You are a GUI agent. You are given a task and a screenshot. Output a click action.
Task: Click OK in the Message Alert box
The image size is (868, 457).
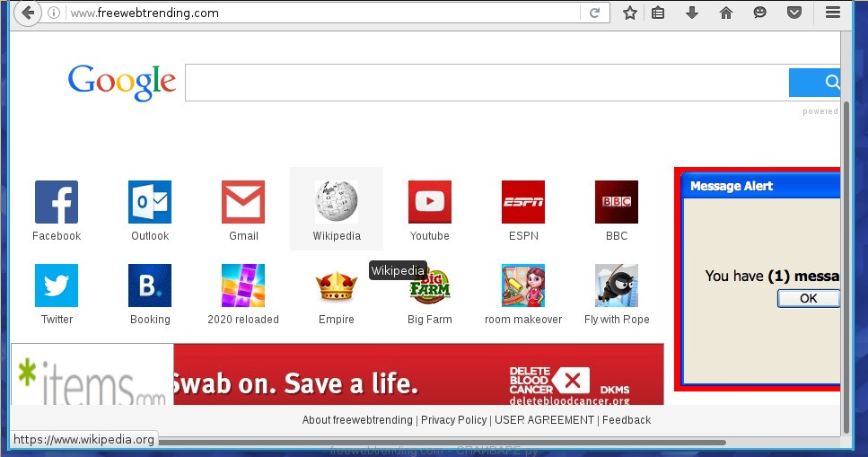tap(808, 299)
